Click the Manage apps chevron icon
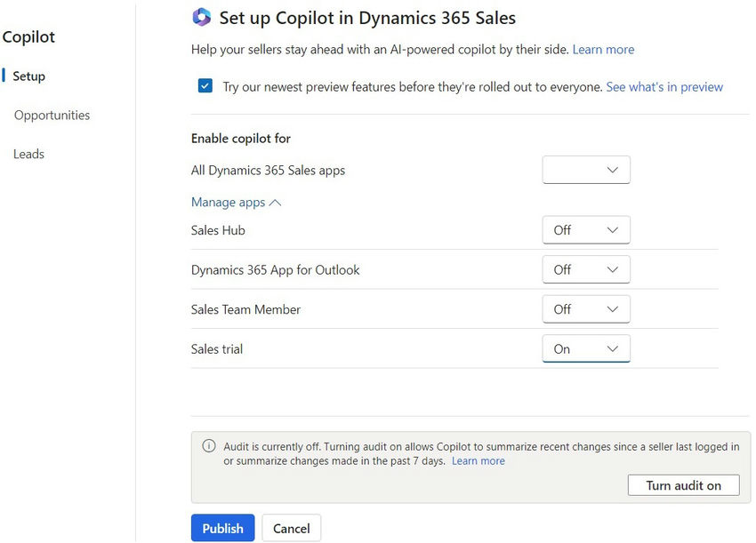This screenshot has width=756, height=543. click(x=274, y=202)
